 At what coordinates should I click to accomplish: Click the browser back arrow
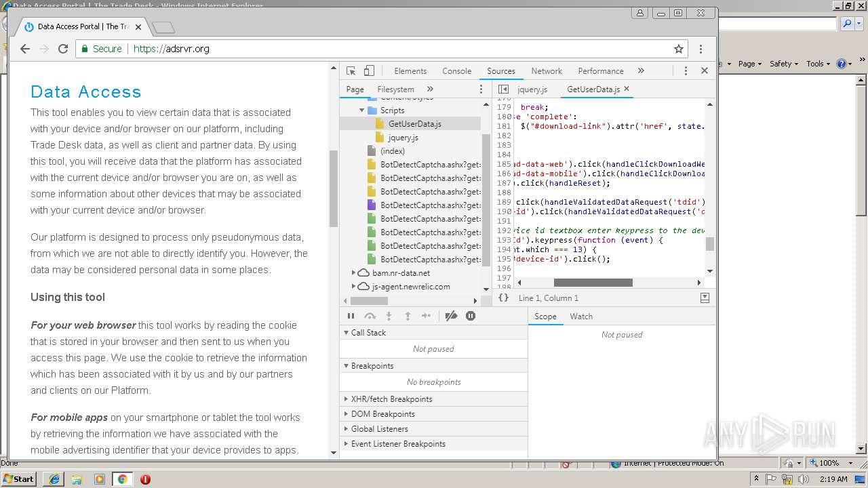(25, 49)
